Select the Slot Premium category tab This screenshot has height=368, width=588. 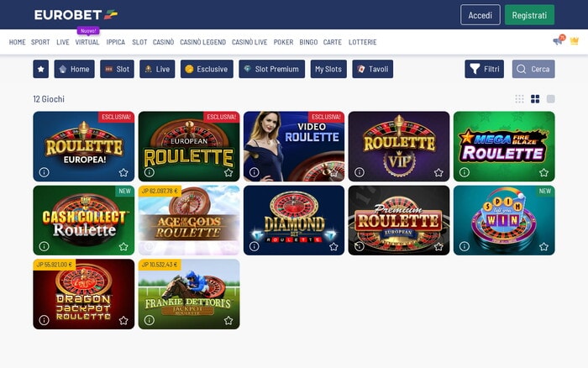pyautogui.click(x=272, y=69)
